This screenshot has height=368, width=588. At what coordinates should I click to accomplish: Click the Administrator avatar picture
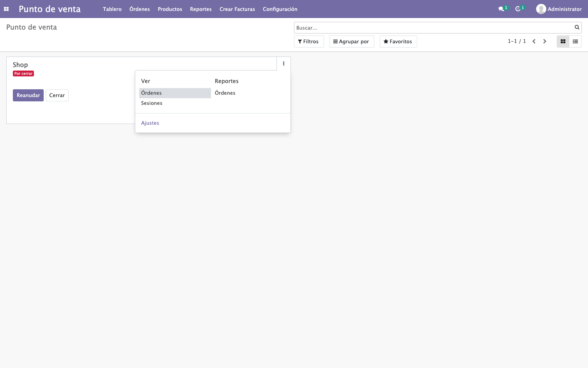click(541, 9)
